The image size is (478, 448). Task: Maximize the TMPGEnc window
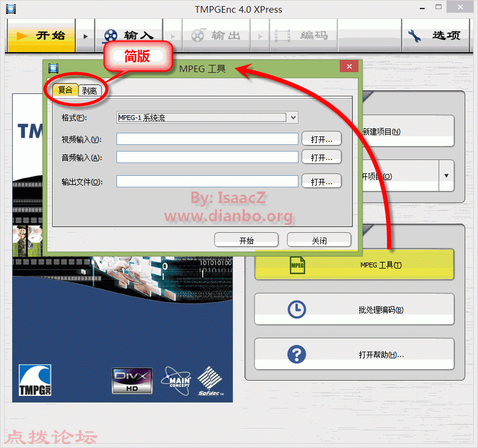[439, 7]
